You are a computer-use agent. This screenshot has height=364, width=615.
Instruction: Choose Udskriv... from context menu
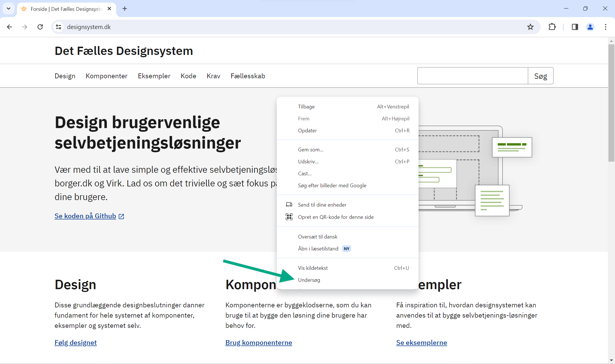347,162
